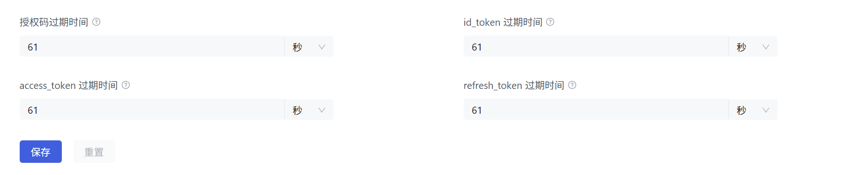Click the id_token 过期时间 number input
Image resolution: width=868 pixels, height=175 pixels.
[x=596, y=46]
